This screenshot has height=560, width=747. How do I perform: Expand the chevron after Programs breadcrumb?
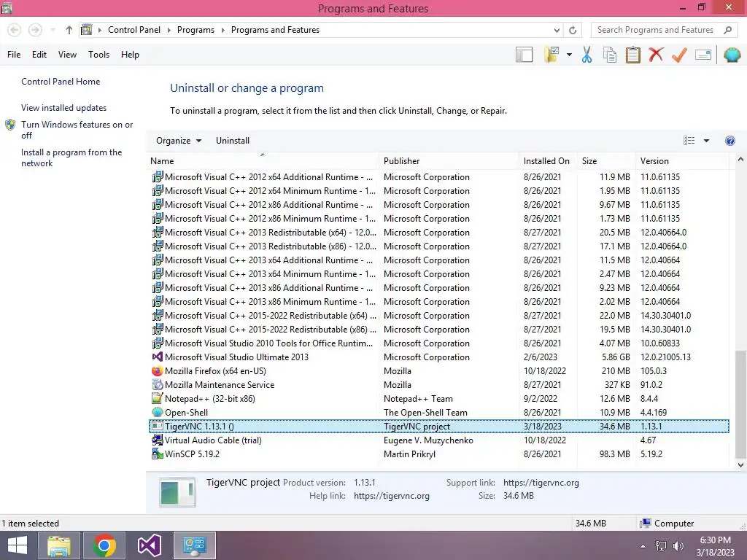click(x=222, y=30)
